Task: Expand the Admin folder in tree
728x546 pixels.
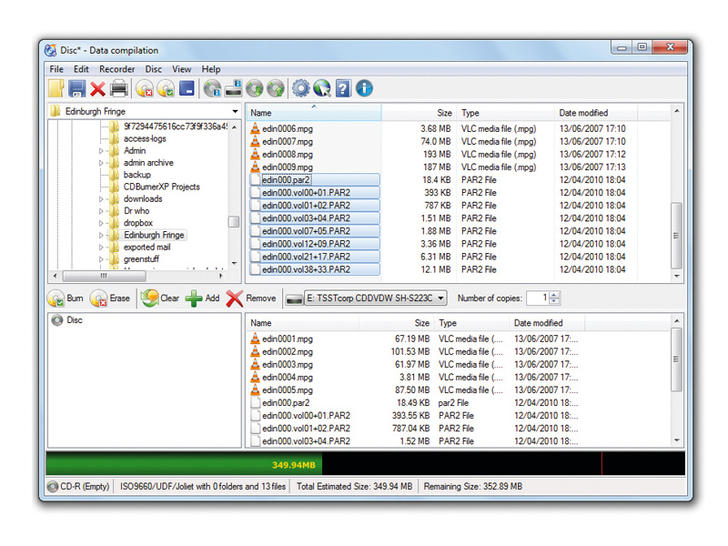Action: click(x=101, y=151)
